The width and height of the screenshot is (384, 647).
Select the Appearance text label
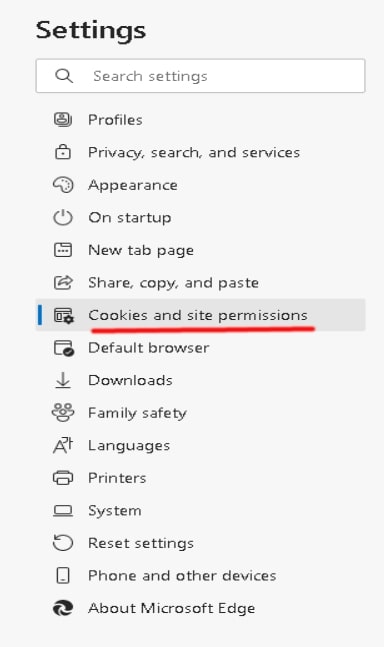click(133, 186)
